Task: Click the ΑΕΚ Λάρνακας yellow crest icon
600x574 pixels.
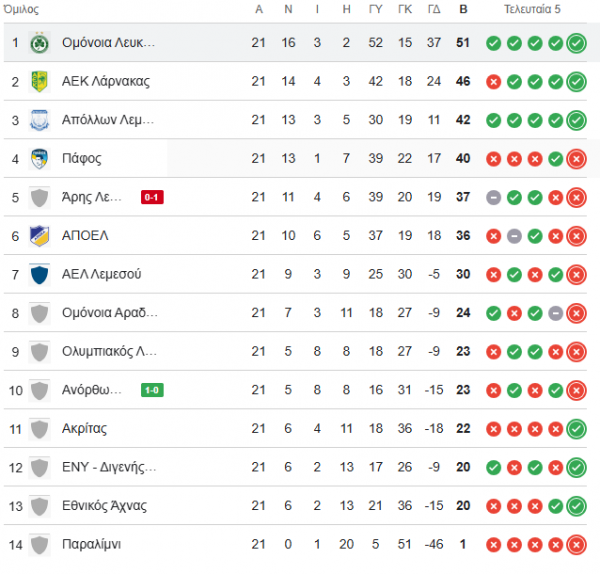Action: tap(39, 82)
